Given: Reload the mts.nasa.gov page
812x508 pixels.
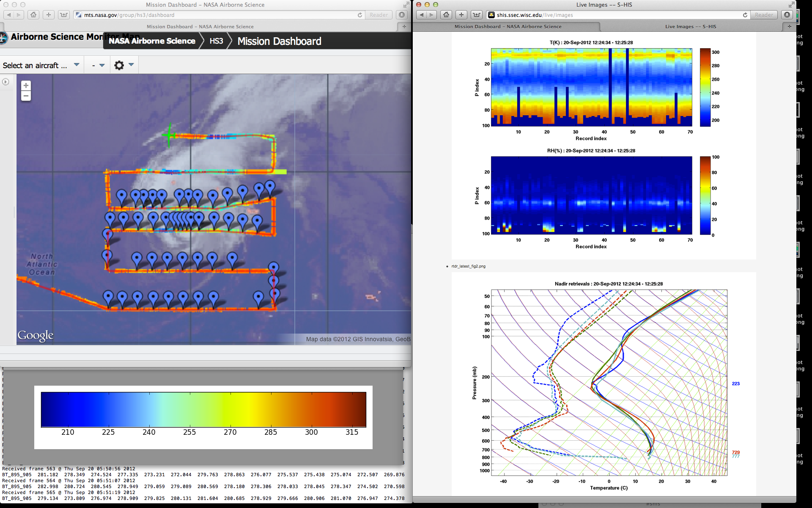Looking at the screenshot, I should click(360, 15).
